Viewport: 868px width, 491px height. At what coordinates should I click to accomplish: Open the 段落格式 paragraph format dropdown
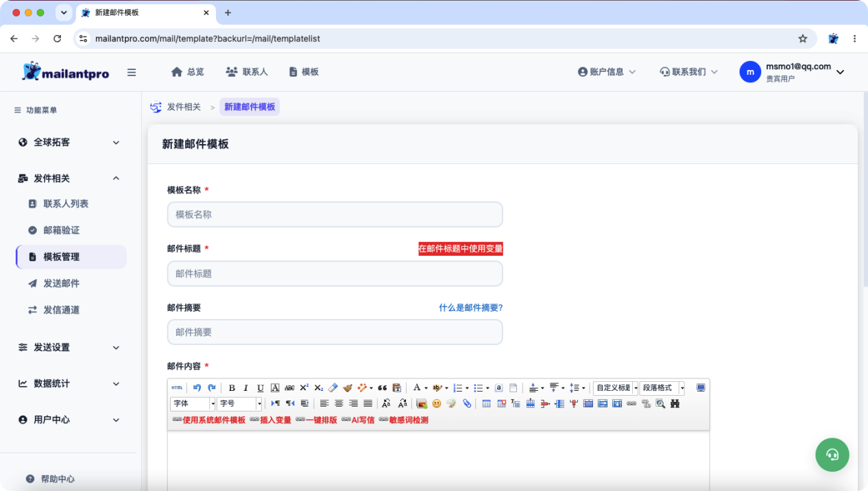pyautogui.click(x=662, y=388)
